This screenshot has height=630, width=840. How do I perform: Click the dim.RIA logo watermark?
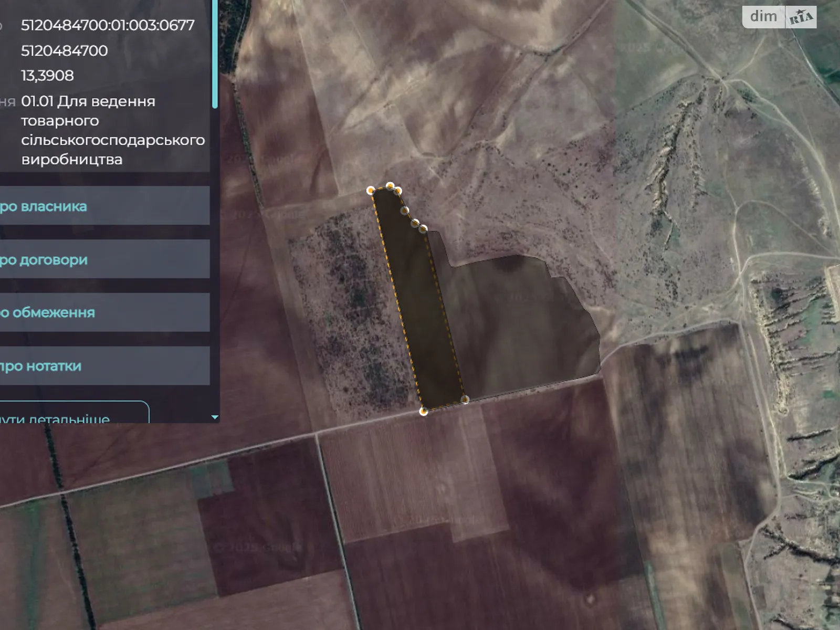[779, 17]
